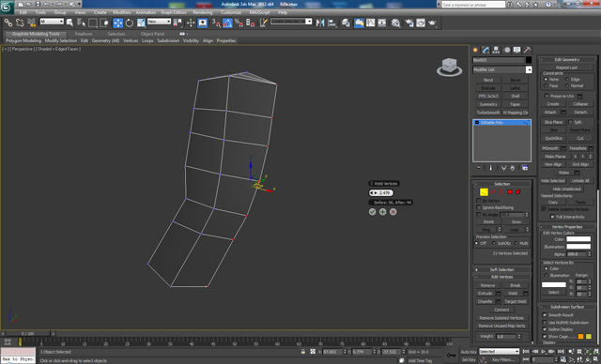Switch to the Object Paint ribbon tab
Image resolution: width=601 pixels, height=364 pixels.
point(152,34)
